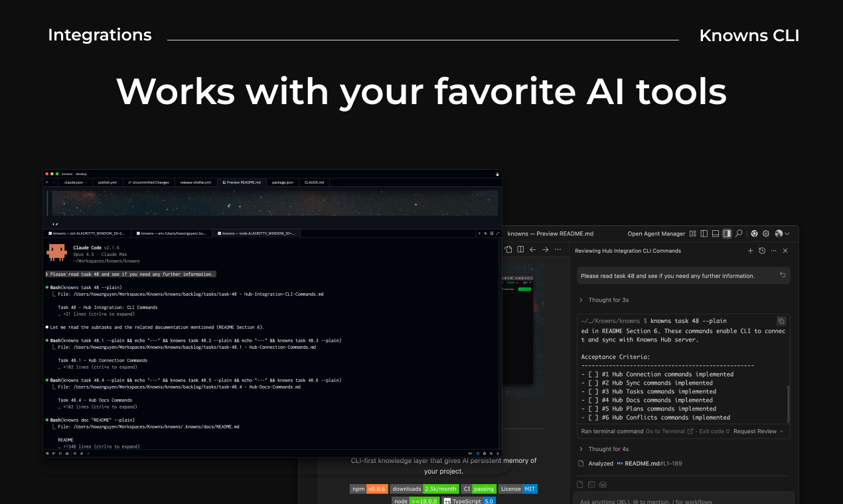843x504 pixels.
Task: Expand the +21 lines collapsed output
Action: pyautogui.click(x=96, y=314)
